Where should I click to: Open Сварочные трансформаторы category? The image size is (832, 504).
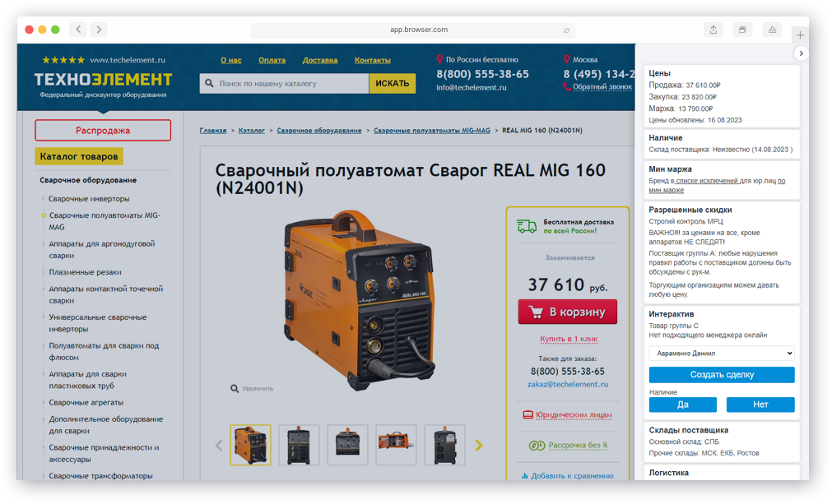[101, 476]
